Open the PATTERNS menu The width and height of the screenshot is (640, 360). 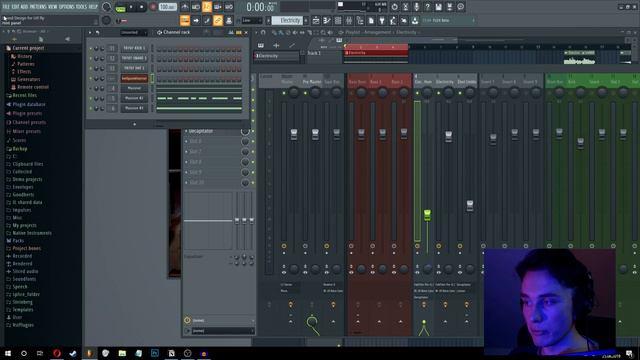[38, 7]
